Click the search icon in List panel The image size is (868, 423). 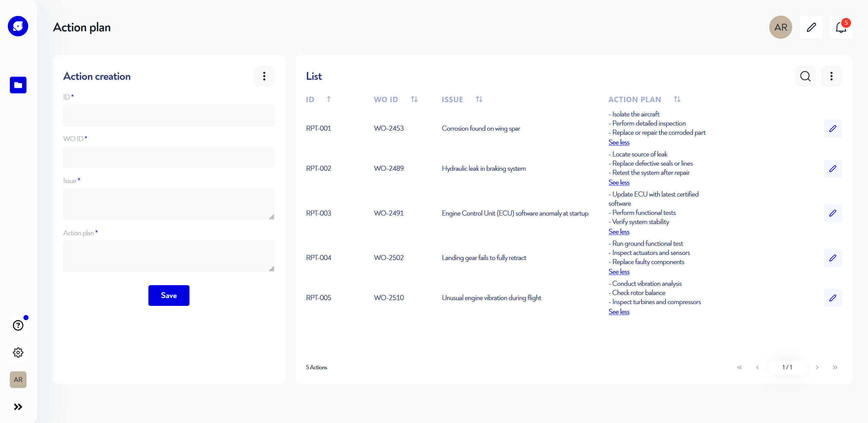805,76
